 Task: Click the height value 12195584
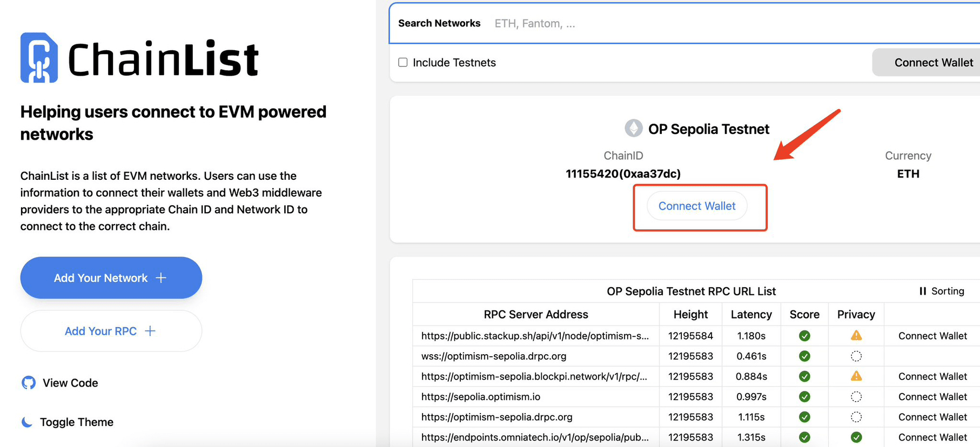point(690,336)
